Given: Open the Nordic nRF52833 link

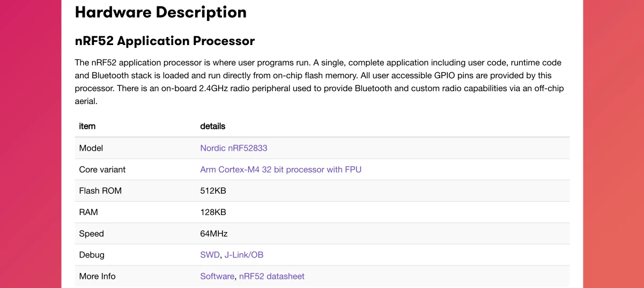Looking at the screenshot, I should tap(233, 148).
